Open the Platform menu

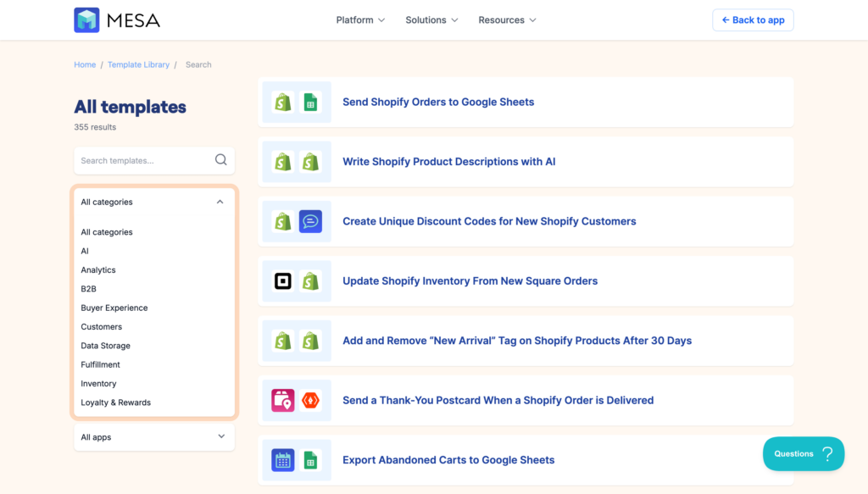(x=360, y=20)
